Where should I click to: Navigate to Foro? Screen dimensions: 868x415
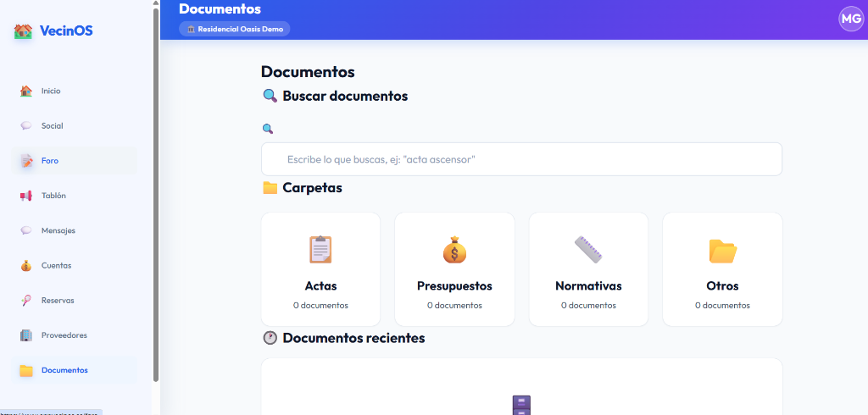[75, 161]
